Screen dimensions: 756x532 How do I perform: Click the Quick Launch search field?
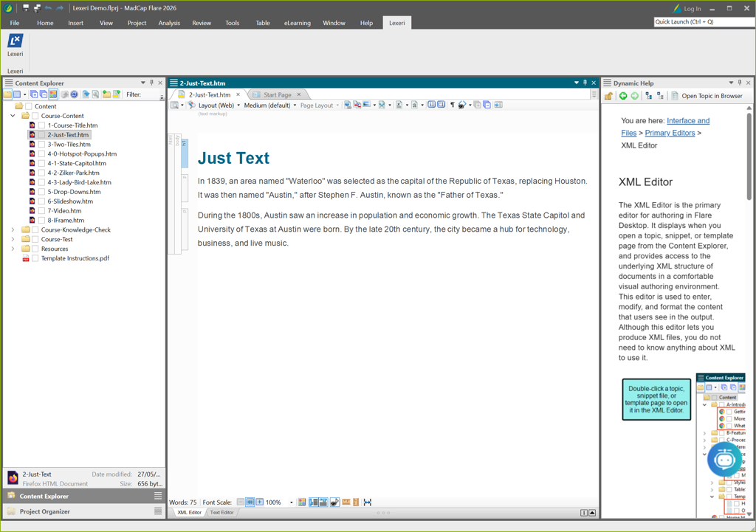tap(704, 21)
